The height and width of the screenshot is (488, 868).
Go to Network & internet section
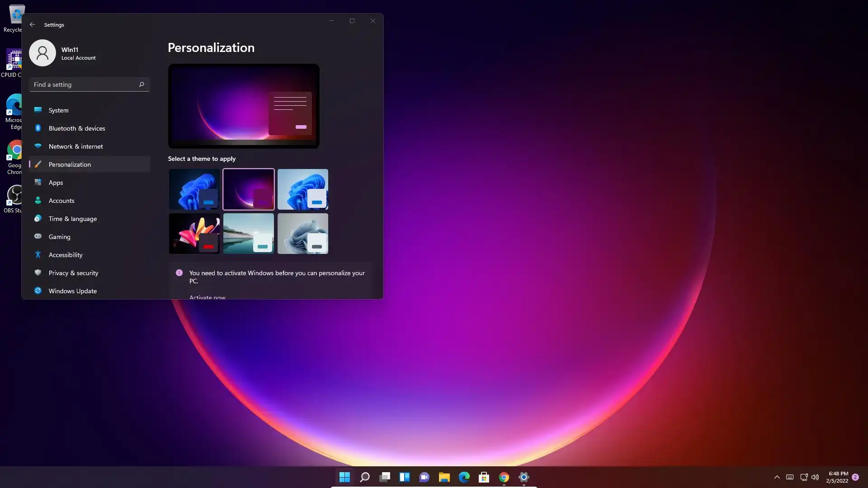[x=76, y=146]
